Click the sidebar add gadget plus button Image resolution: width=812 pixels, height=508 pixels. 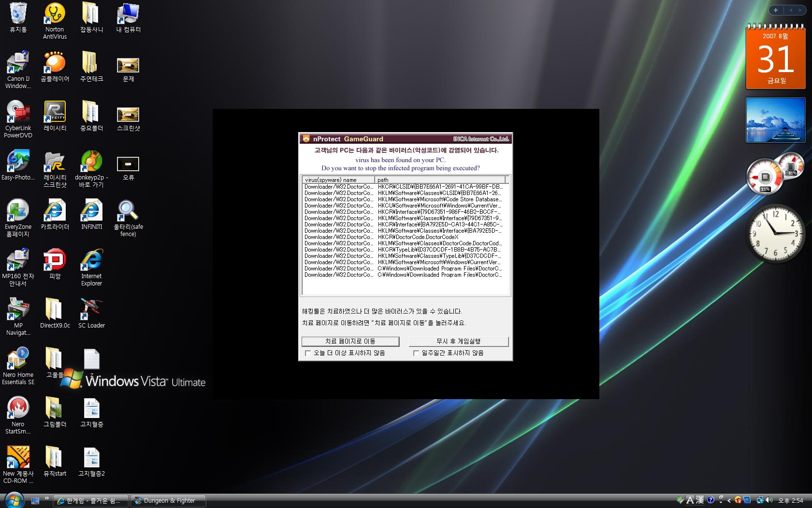[x=775, y=10]
